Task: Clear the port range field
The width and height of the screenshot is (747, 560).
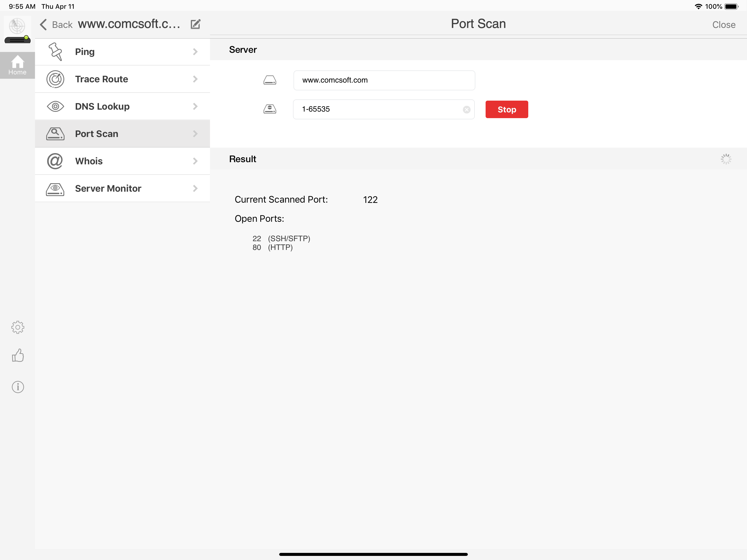Action: coord(466,109)
